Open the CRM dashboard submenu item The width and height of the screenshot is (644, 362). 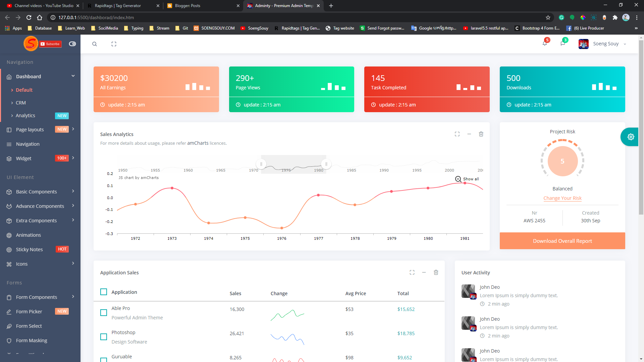pyautogui.click(x=21, y=103)
